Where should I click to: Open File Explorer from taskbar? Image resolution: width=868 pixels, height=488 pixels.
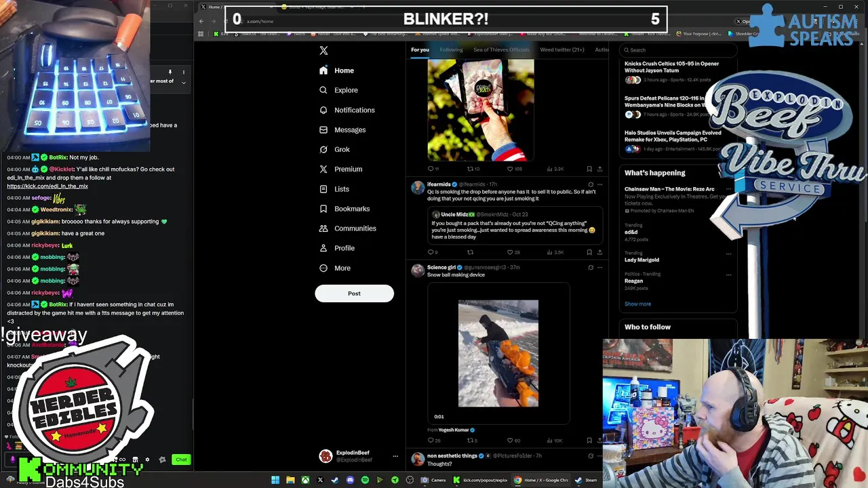290,481
